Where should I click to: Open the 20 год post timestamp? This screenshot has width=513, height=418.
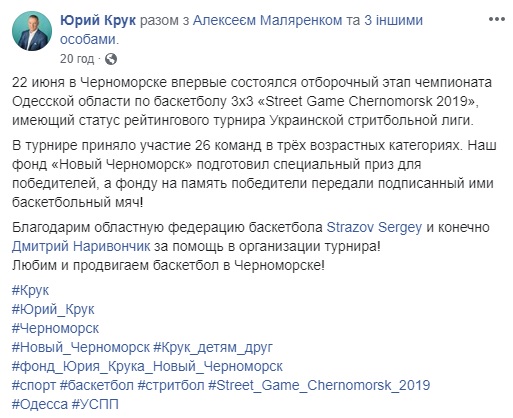tap(77, 59)
